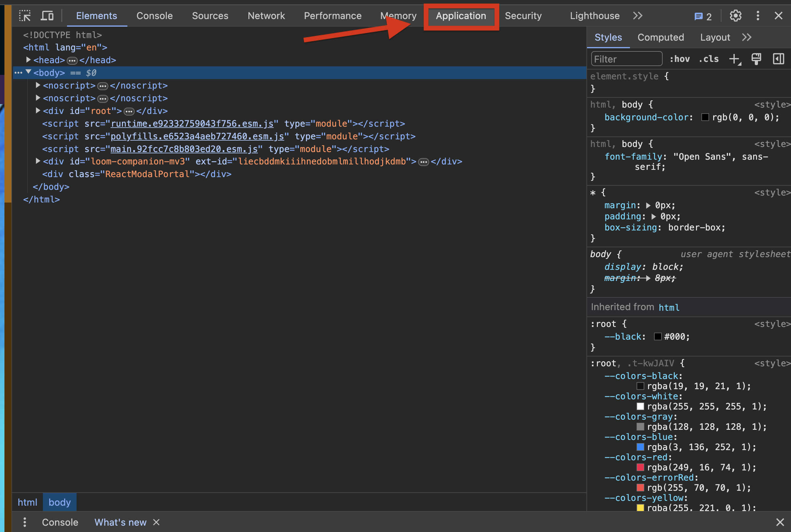This screenshot has width=791, height=532.
Task: Switch to the Sources tab
Action: point(210,16)
